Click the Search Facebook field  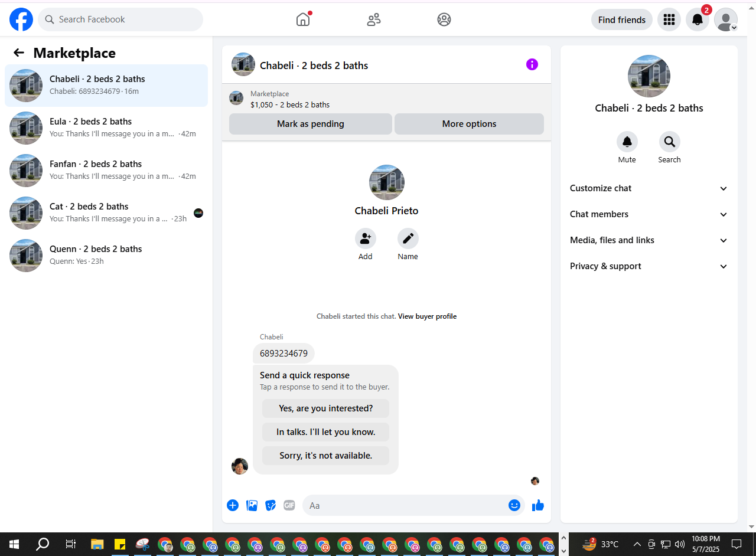click(x=120, y=19)
